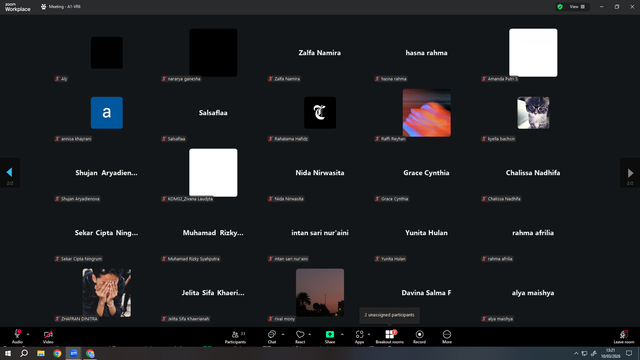Click the green encryption shield icon

tap(560, 7)
